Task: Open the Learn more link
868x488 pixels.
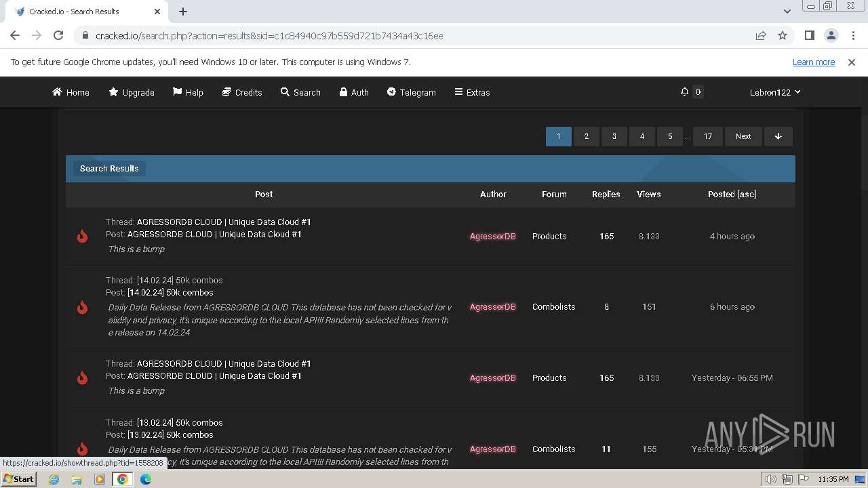Action: (814, 62)
